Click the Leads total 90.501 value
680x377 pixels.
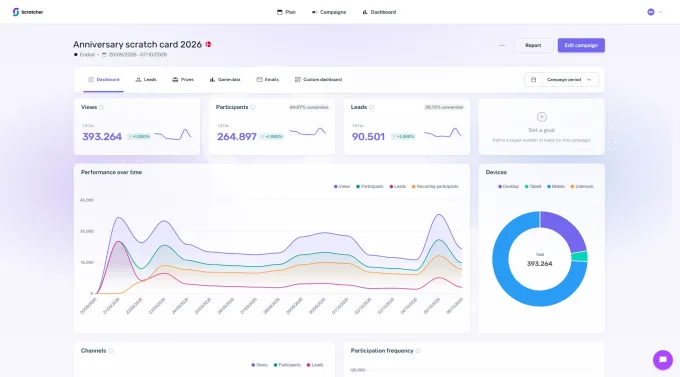368,137
